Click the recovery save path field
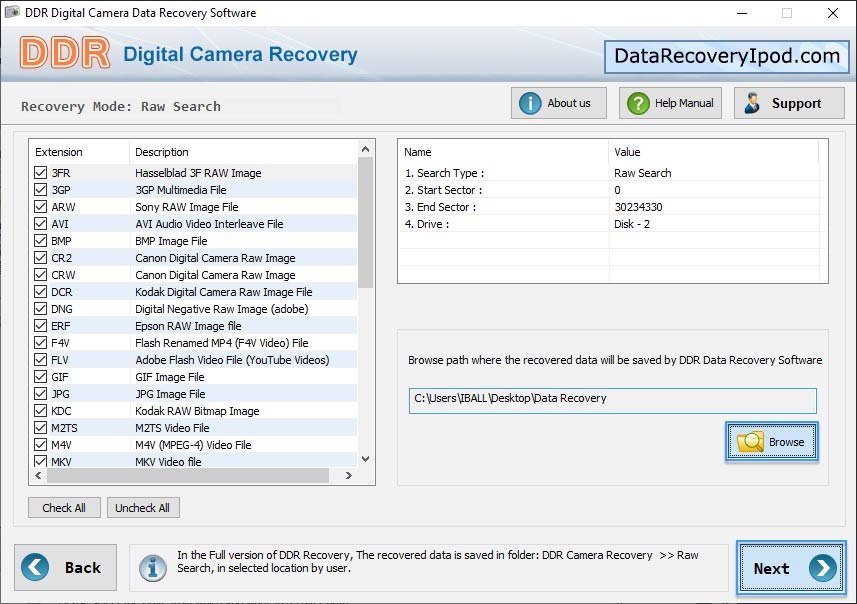The height and width of the screenshot is (604, 857). coord(613,401)
